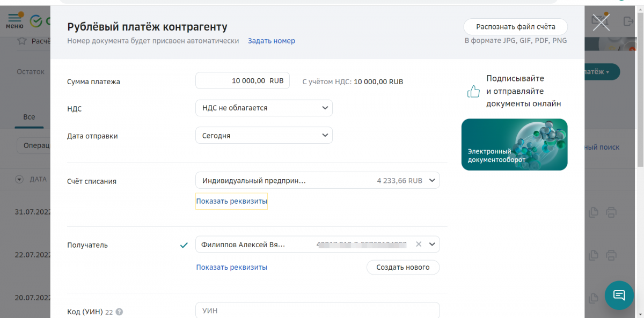This screenshot has height=318, width=644.
Task: Clear the selected recipient with the X icon
Action: (419, 245)
